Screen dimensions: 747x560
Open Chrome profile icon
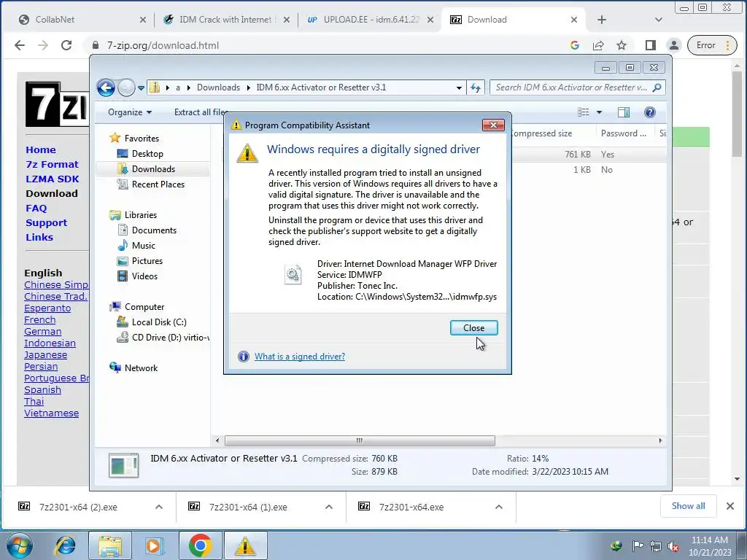[x=673, y=45]
